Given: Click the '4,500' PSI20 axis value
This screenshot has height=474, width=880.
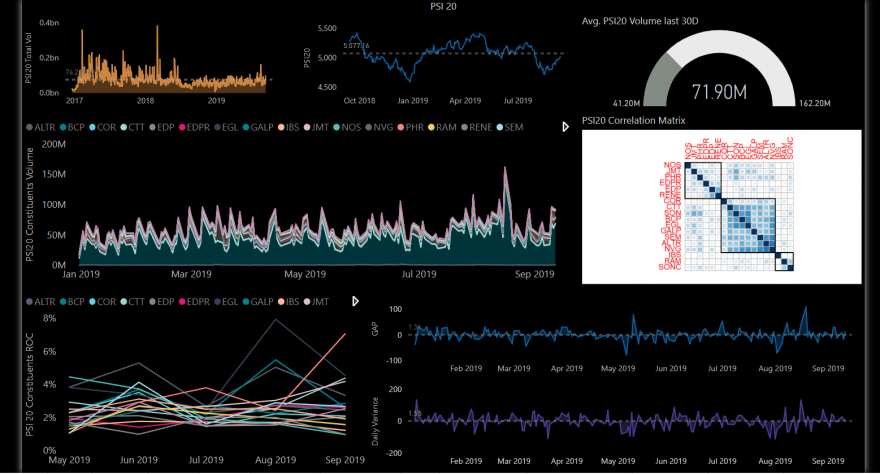Looking at the screenshot, I should [x=327, y=88].
